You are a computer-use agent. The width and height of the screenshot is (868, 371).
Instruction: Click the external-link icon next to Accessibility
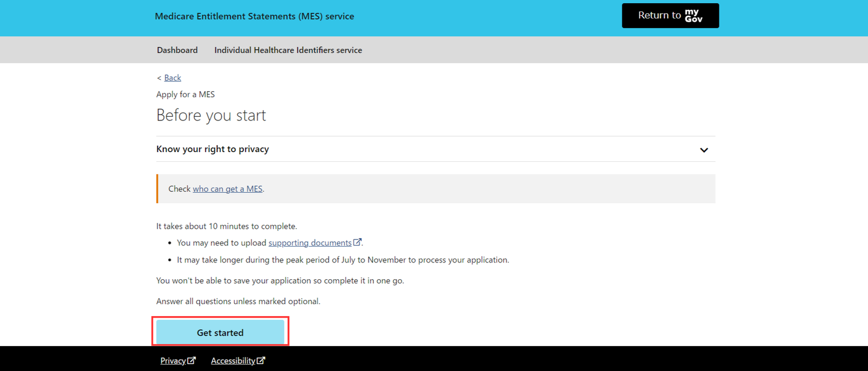(261, 360)
